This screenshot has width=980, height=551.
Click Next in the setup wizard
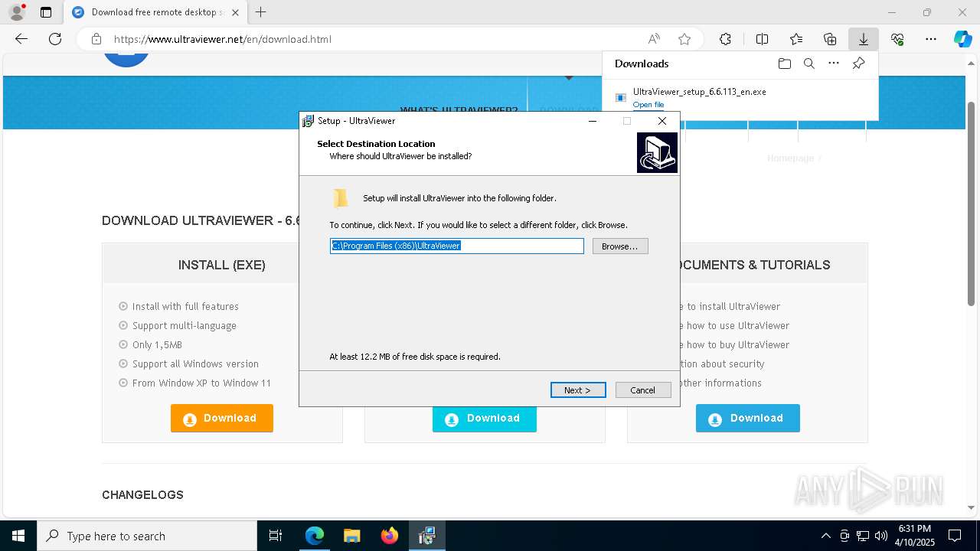pos(578,390)
